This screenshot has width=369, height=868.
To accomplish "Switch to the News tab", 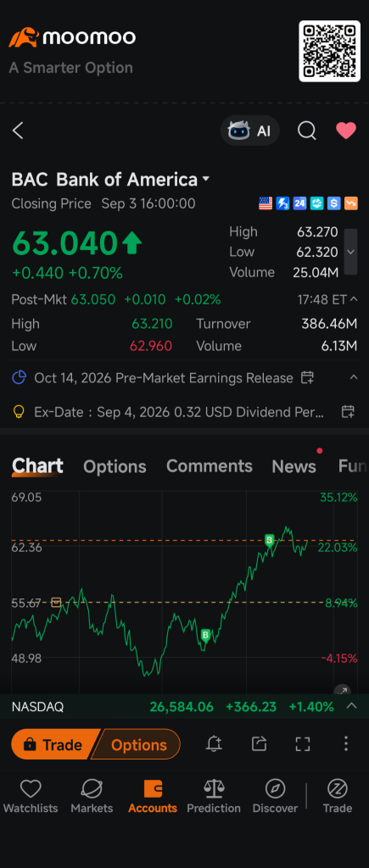I will 294,466.
